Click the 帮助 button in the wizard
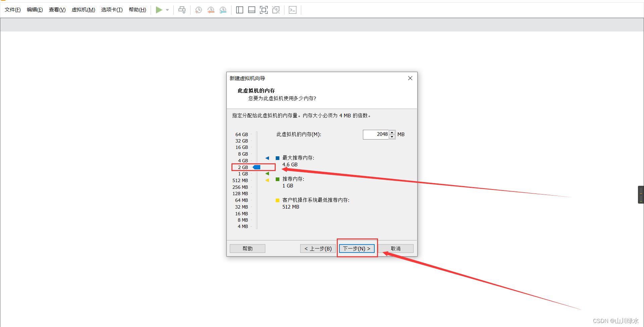This screenshot has width=644, height=327. (x=247, y=249)
